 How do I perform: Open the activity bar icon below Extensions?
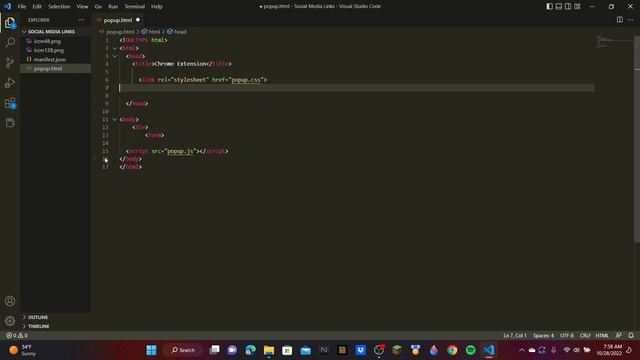pyautogui.click(x=10, y=122)
